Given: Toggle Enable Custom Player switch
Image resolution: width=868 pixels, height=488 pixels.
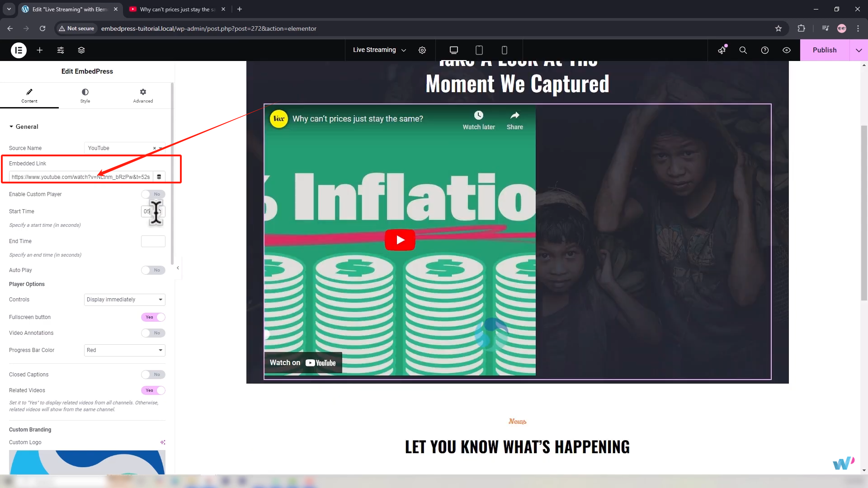Looking at the screenshot, I should (153, 194).
